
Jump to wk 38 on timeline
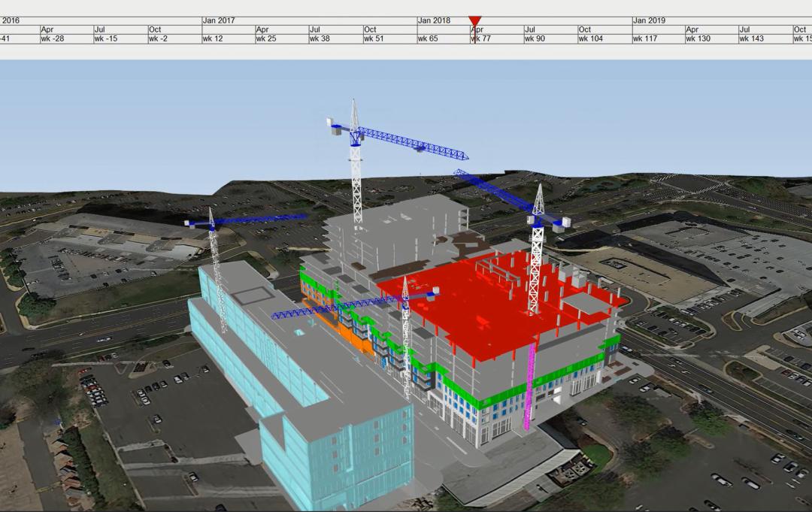[x=320, y=38]
